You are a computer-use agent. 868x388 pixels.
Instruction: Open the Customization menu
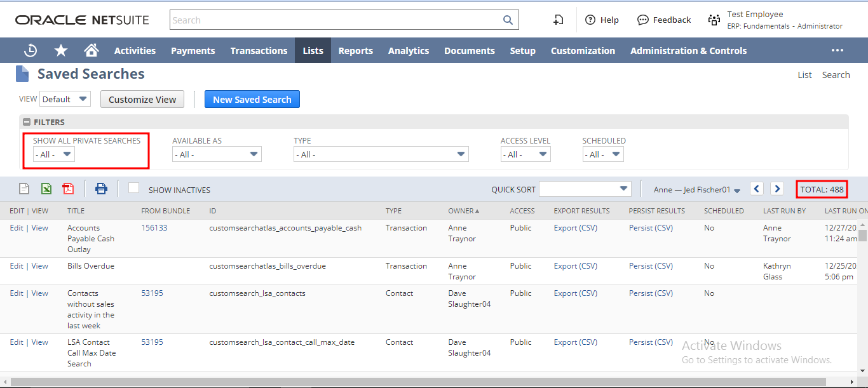(583, 51)
